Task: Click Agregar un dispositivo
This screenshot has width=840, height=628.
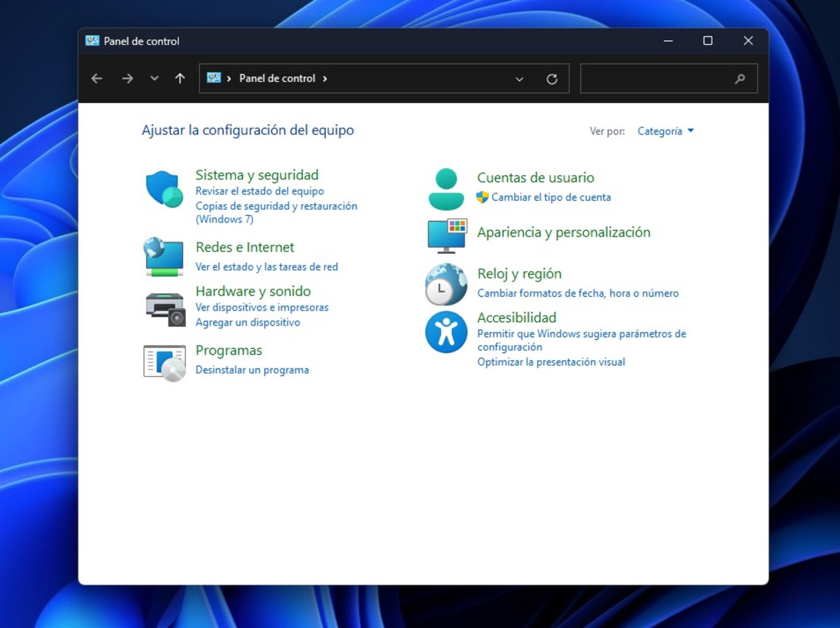Action: tap(248, 322)
